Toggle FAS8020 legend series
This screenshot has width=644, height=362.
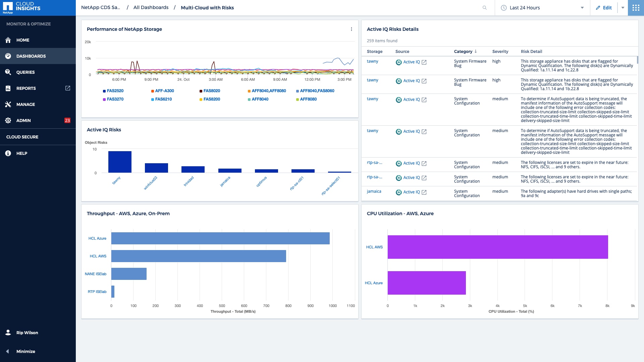pos(210,91)
